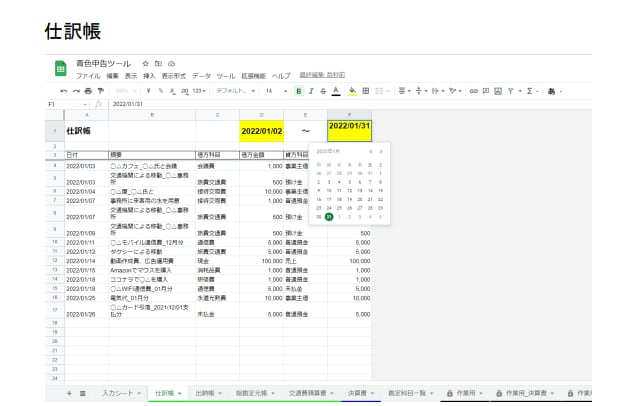Screen dimensions: 628x406
Task: Open vertical align options
Action: pos(421,91)
